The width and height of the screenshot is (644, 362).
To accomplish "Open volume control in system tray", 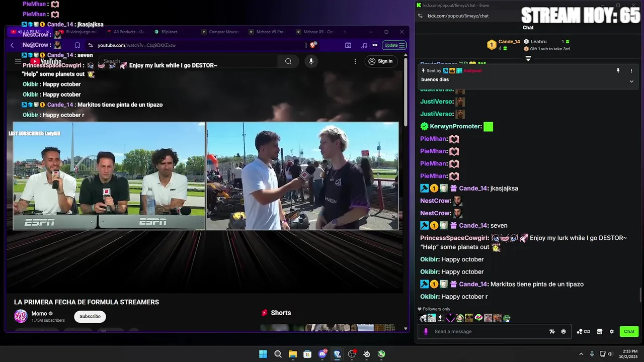I will (610, 354).
